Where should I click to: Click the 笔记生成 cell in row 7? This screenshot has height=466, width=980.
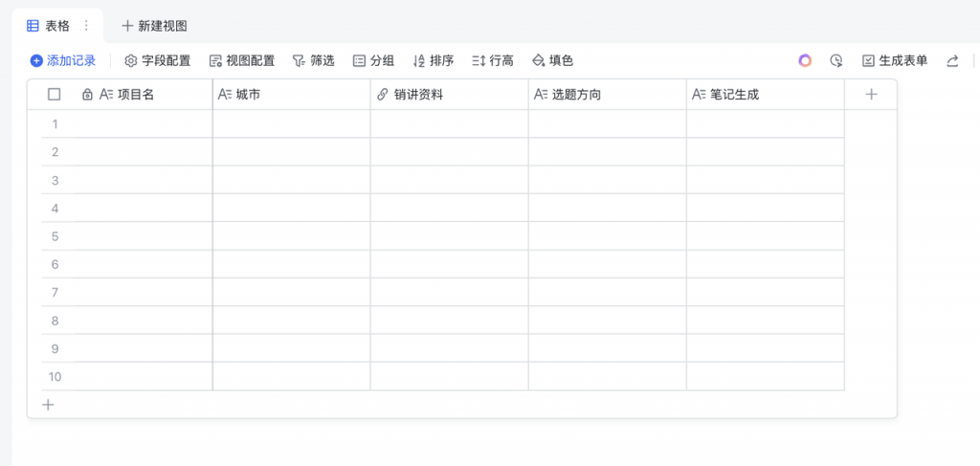[766, 293]
